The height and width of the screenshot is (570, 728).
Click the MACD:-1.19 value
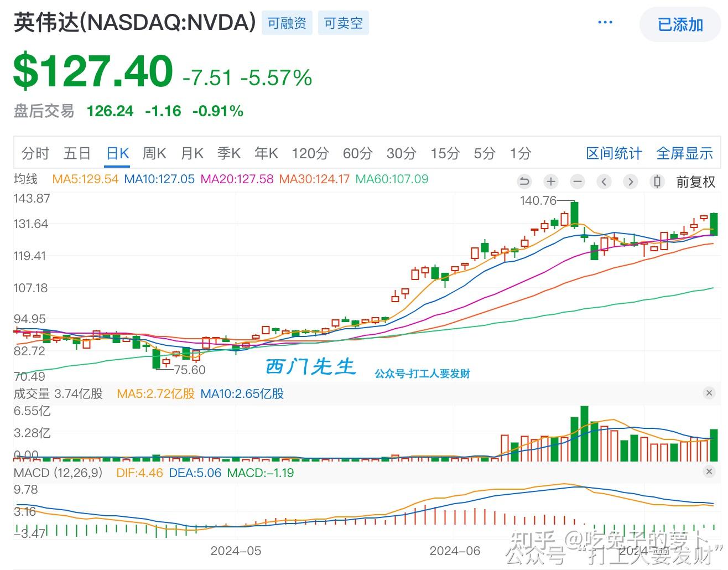tap(261, 473)
